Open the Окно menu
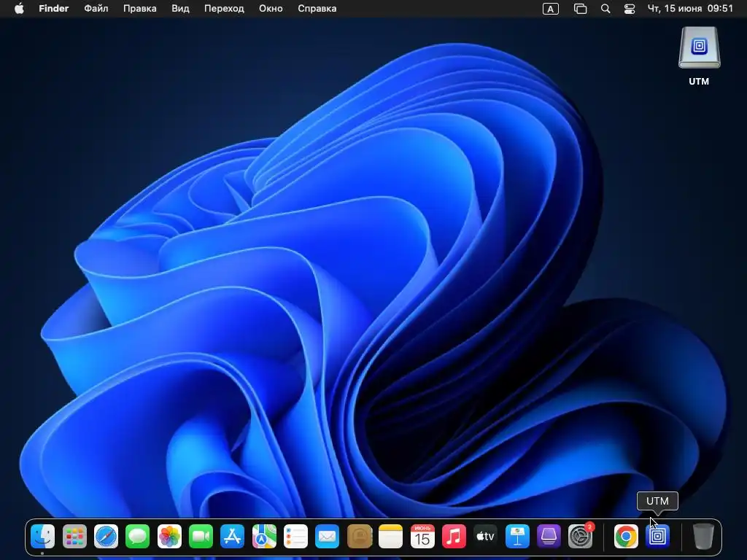The image size is (747, 560). pos(271,9)
